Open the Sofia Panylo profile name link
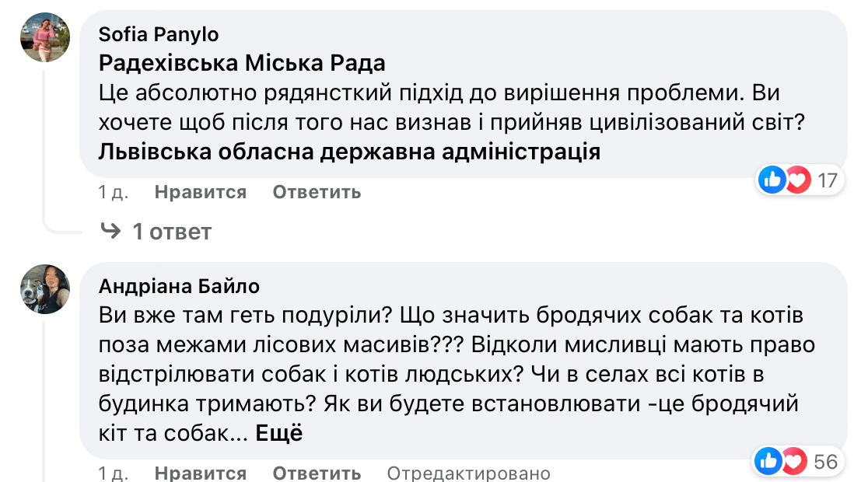The width and height of the screenshot is (868, 482). point(159,34)
